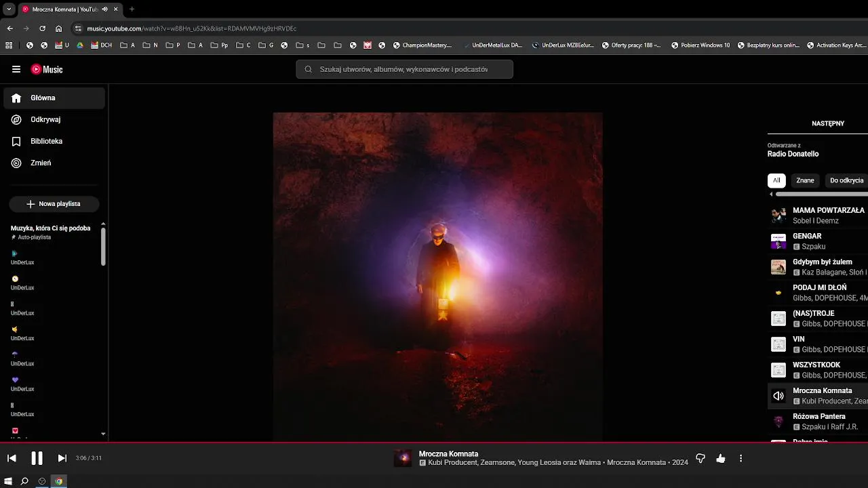Click 'Gdybym był żulem' queue thumbnail
The height and width of the screenshot is (488, 868).
coord(778,267)
